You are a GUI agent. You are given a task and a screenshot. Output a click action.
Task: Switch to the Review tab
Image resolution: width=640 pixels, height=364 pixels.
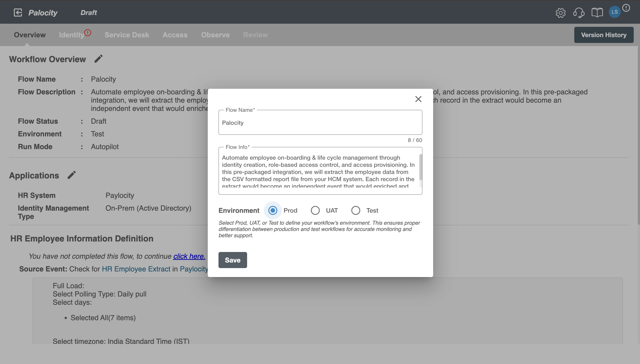tap(255, 35)
